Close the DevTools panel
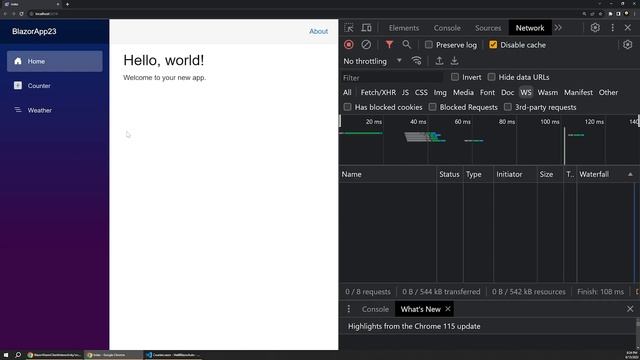 [628, 28]
